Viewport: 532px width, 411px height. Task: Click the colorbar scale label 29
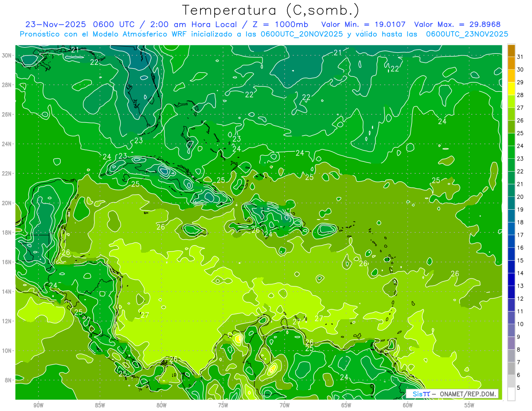(x=520, y=82)
